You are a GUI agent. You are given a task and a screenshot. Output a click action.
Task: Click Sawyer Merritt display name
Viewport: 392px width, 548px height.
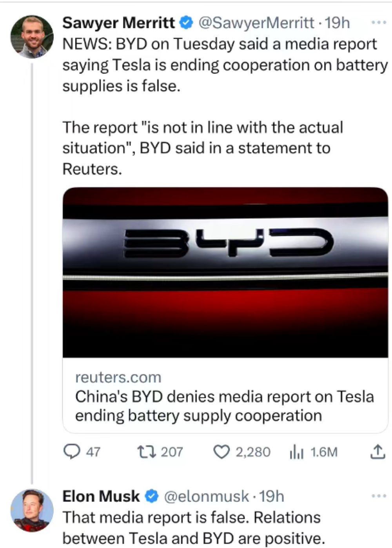pos(119,23)
